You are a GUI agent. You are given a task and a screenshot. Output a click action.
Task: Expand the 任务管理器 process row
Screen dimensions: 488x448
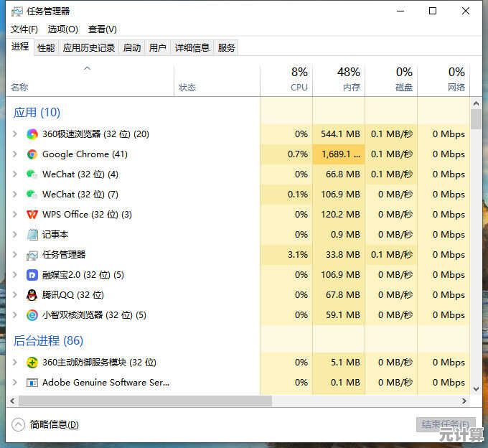coord(14,255)
